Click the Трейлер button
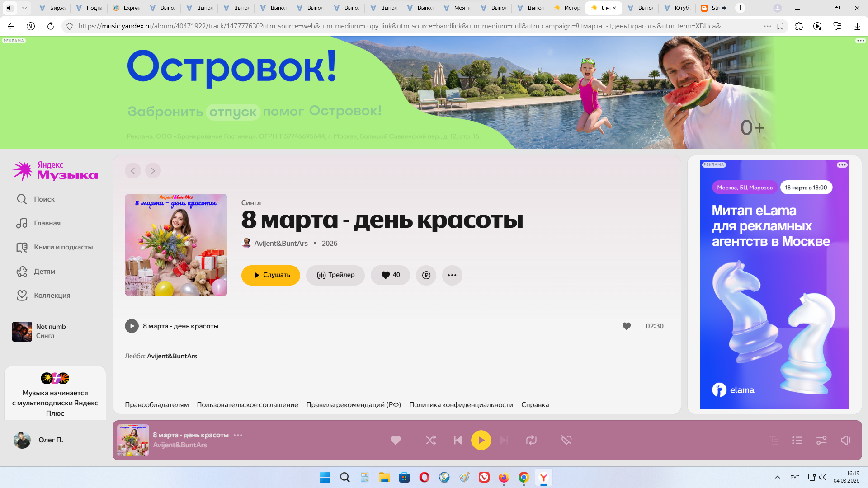This screenshot has width=868, height=488. click(x=335, y=275)
